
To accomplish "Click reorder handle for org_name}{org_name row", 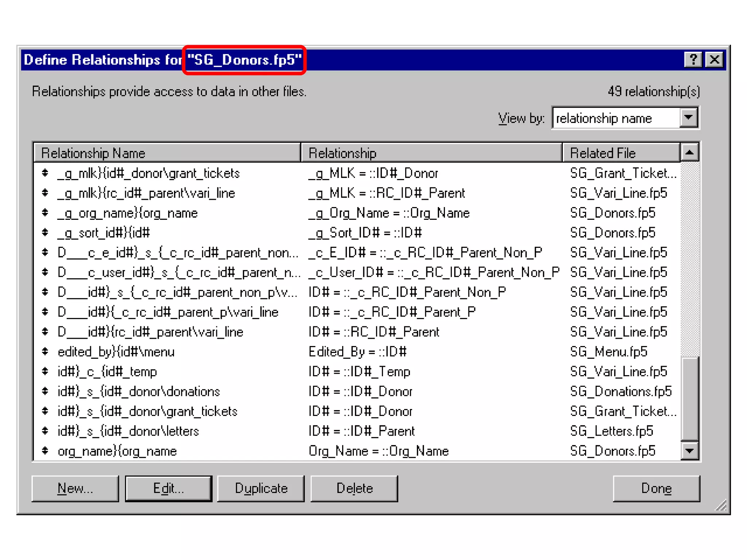I will (45, 451).
